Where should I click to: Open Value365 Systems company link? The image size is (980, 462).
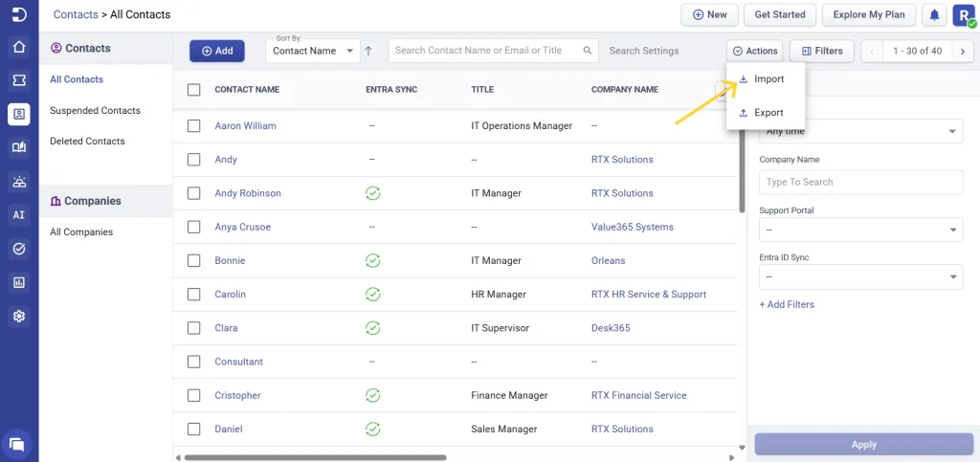pyautogui.click(x=633, y=228)
